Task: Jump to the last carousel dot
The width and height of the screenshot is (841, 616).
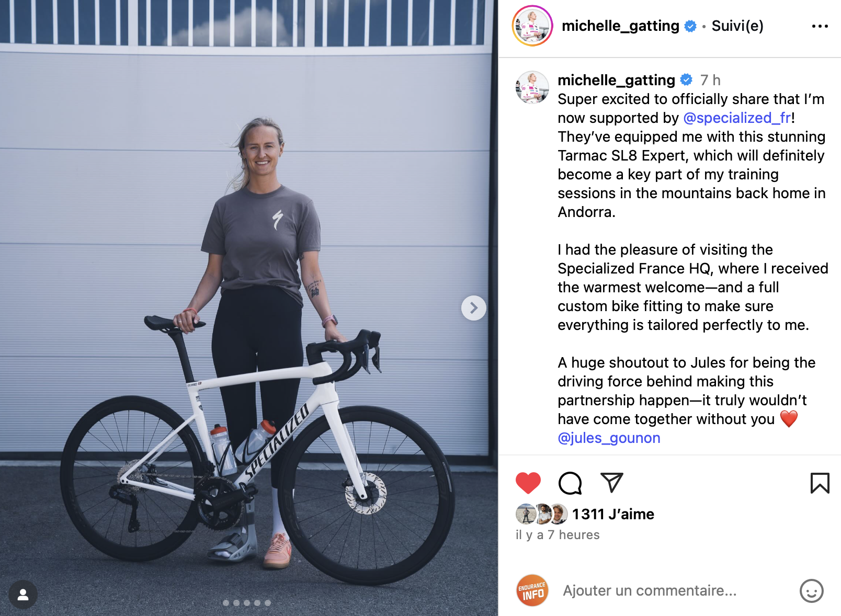Action: pos(268,603)
